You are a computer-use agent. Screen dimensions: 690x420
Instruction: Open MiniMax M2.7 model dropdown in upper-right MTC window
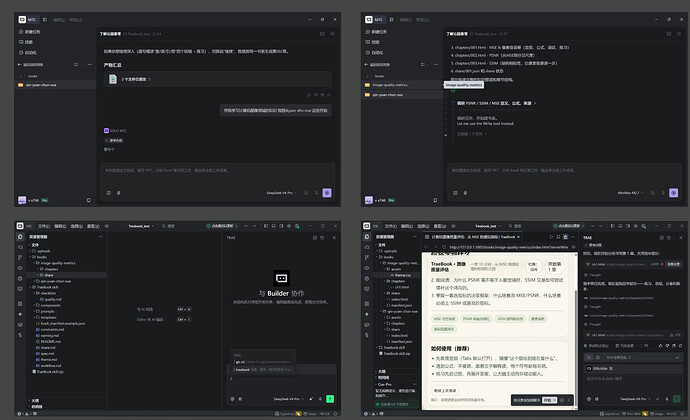(x=630, y=193)
